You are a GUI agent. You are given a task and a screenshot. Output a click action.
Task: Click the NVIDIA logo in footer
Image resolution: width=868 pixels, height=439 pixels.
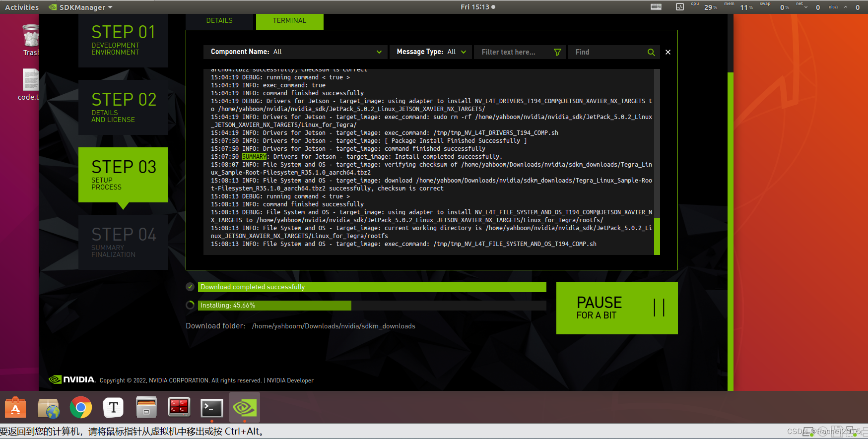coord(72,379)
